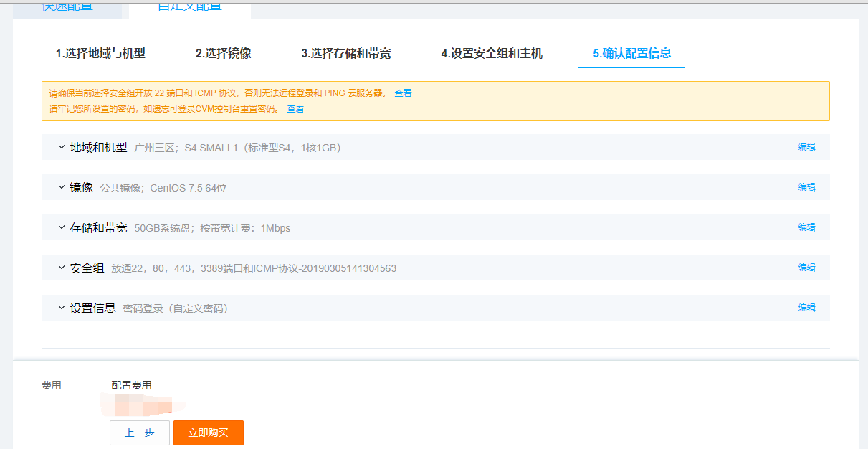
Task: Collapse the 镜像 section chevron
Action: coord(62,186)
